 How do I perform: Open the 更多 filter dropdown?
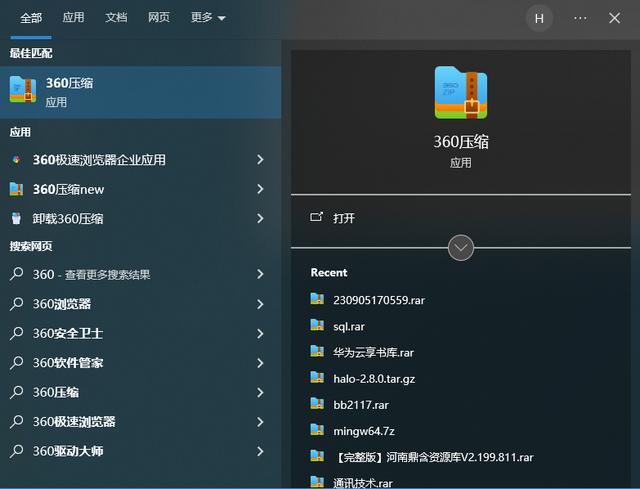[208, 18]
